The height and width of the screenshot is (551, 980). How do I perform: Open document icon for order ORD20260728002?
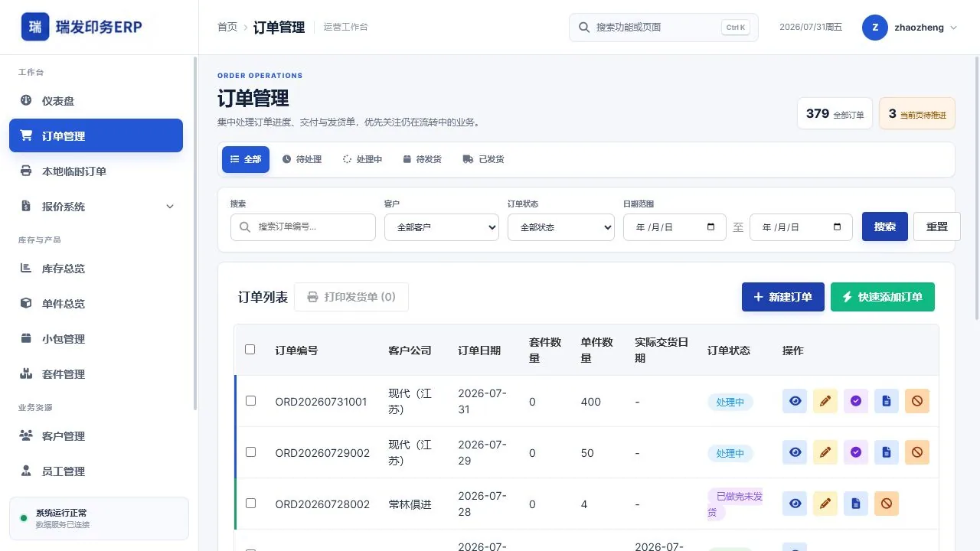tap(856, 504)
